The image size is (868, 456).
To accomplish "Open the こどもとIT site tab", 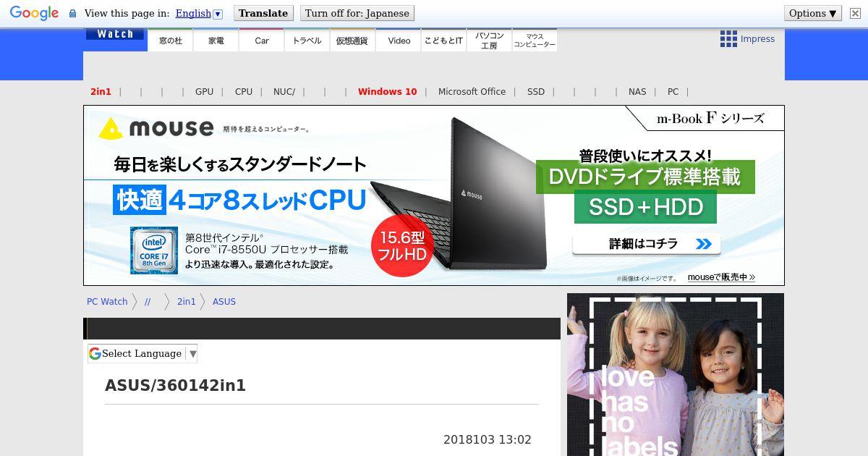I will pos(443,41).
